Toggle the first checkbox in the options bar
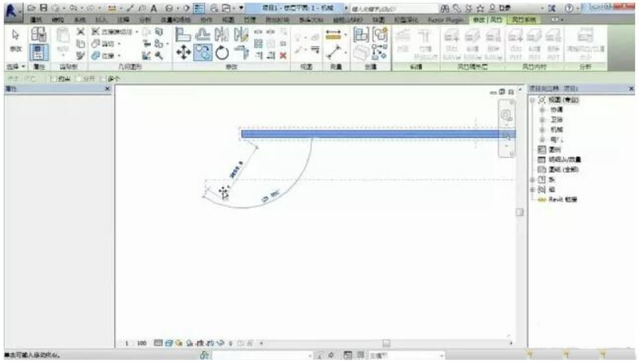Viewport: 639px width, 364px height. click(x=52, y=80)
